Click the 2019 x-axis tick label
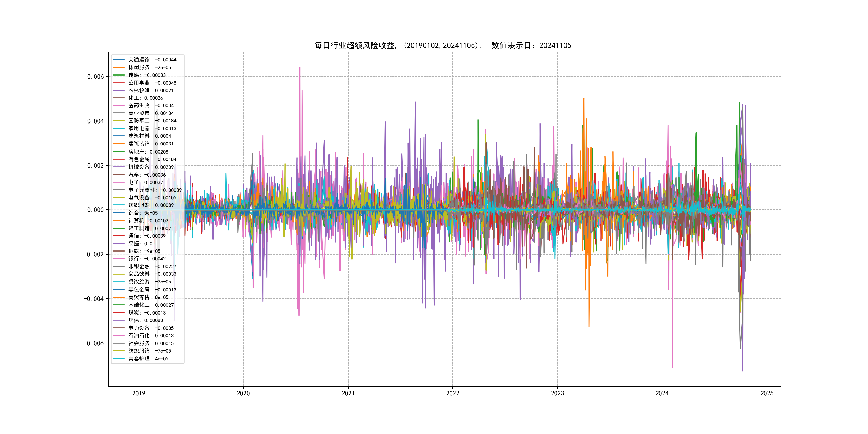This screenshot has height=434, width=868. point(139,393)
